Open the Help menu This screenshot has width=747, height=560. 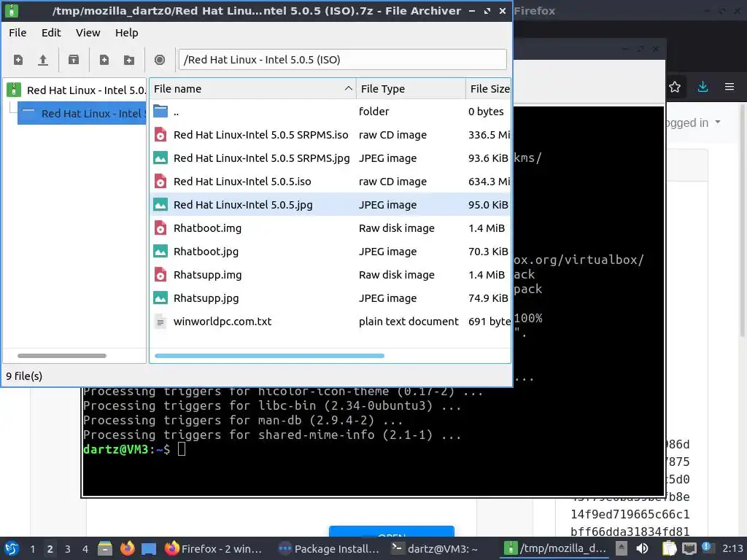127,33
